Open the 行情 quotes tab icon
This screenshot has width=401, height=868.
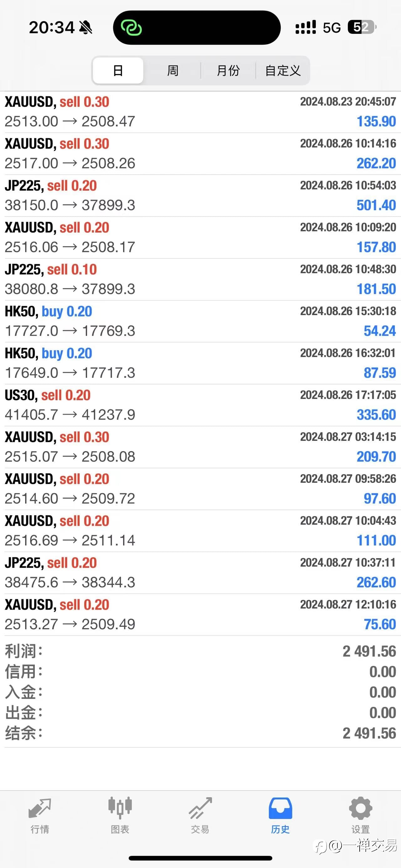point(40,808)
